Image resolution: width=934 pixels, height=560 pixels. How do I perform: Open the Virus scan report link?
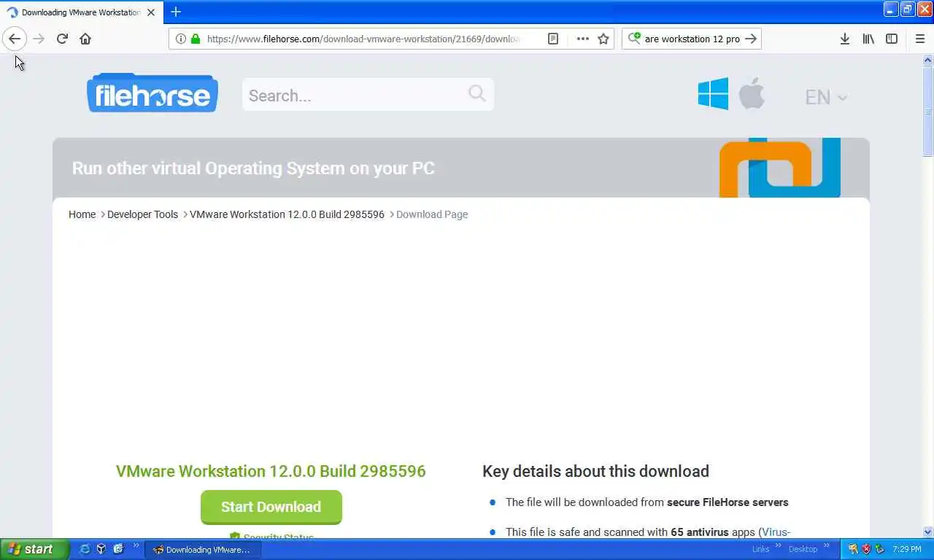776,532
